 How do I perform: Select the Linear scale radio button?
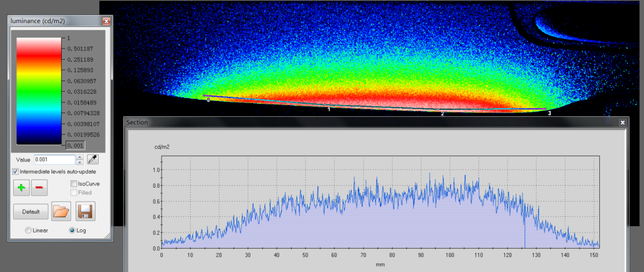point(28,231)
